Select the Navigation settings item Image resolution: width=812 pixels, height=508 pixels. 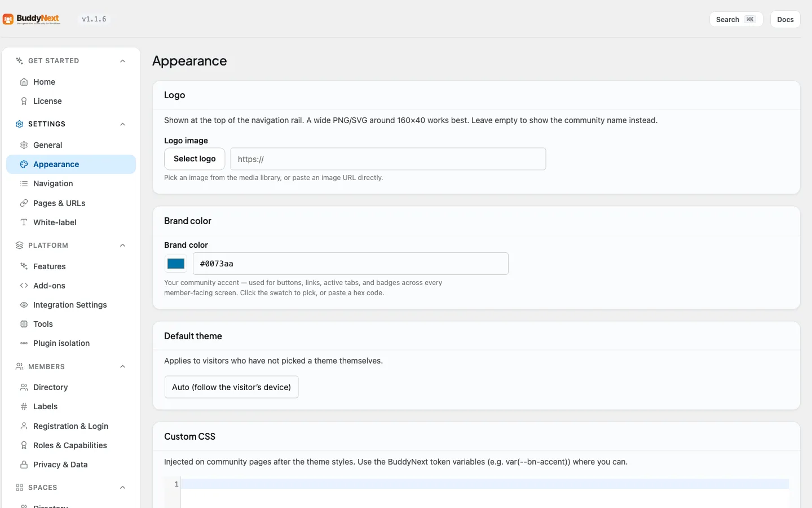pos(71,183)
